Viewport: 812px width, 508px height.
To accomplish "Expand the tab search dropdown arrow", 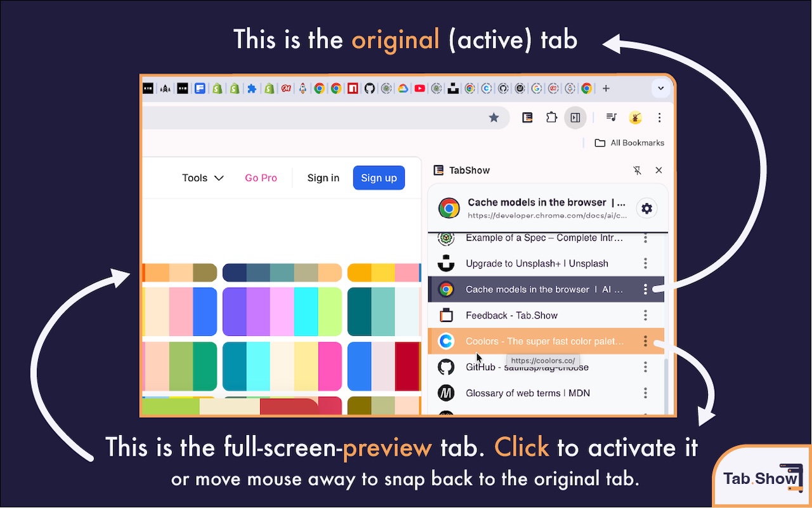I will click(661, 88).
